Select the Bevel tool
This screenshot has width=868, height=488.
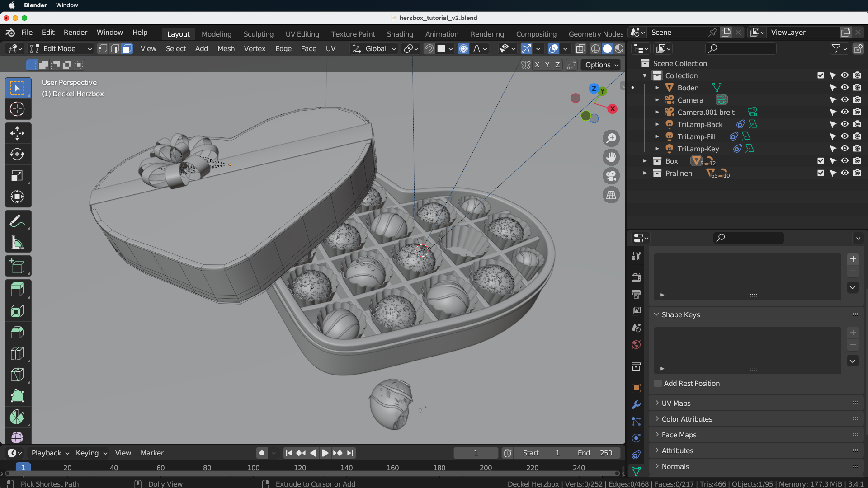click(18, 333)
